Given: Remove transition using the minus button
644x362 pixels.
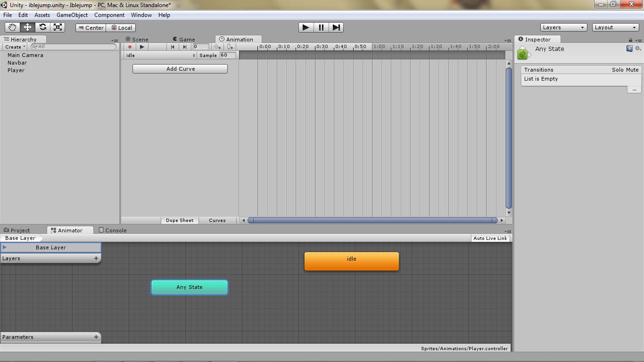Looking at the screenshot, I should coord(634,90).
